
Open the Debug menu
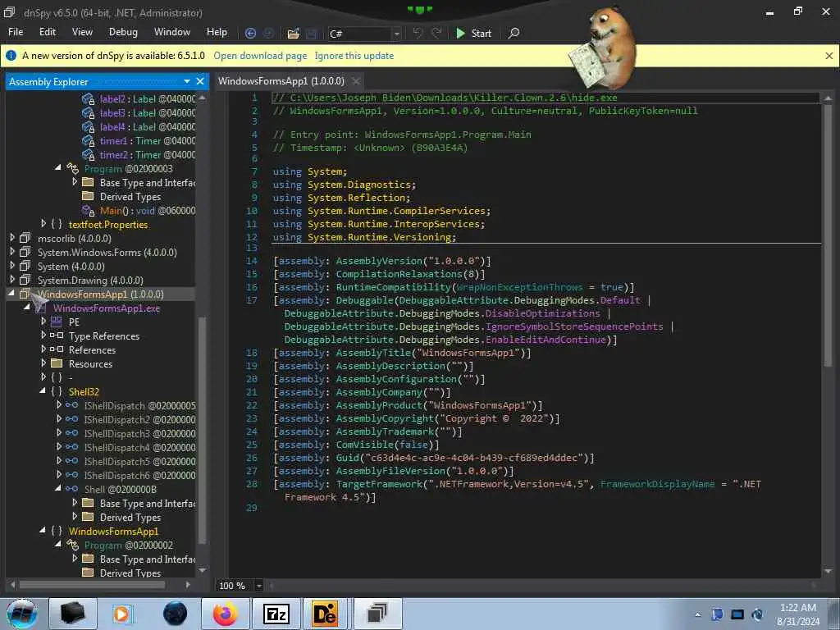pos(123,32)
